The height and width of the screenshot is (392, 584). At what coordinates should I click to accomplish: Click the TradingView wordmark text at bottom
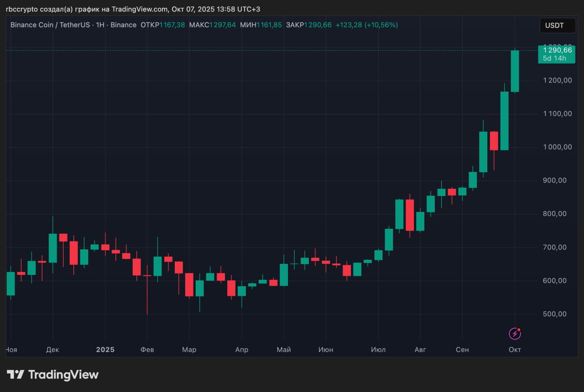63,375
